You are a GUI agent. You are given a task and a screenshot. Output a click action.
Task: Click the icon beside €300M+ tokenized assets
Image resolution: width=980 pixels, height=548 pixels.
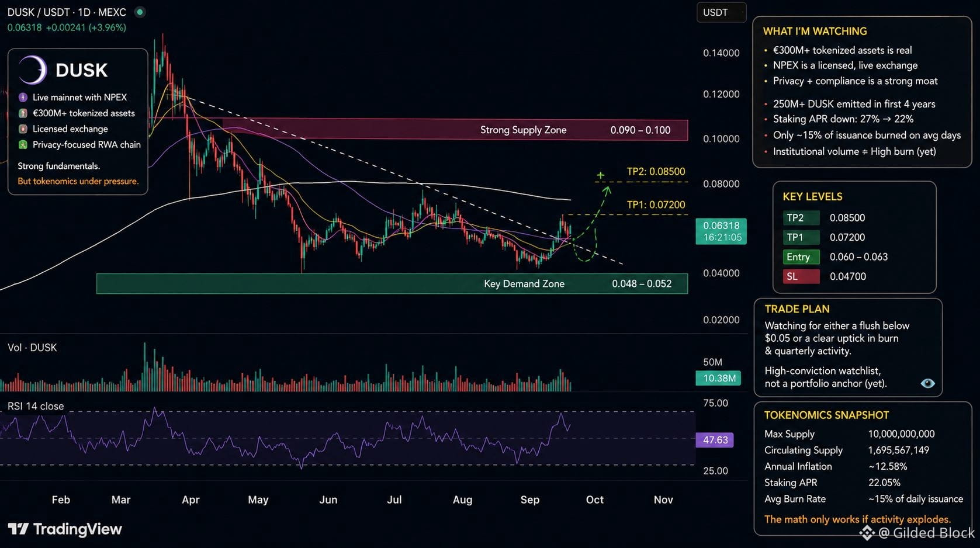click(23, 113)
